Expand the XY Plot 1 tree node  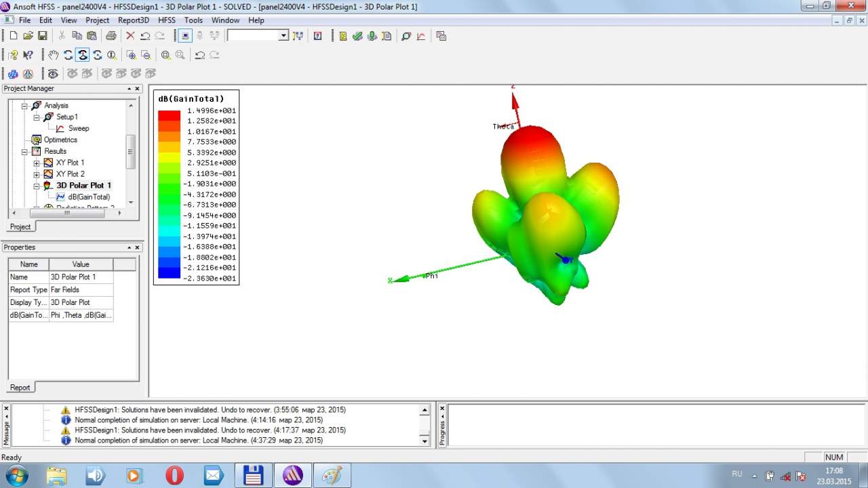(37, 163)
